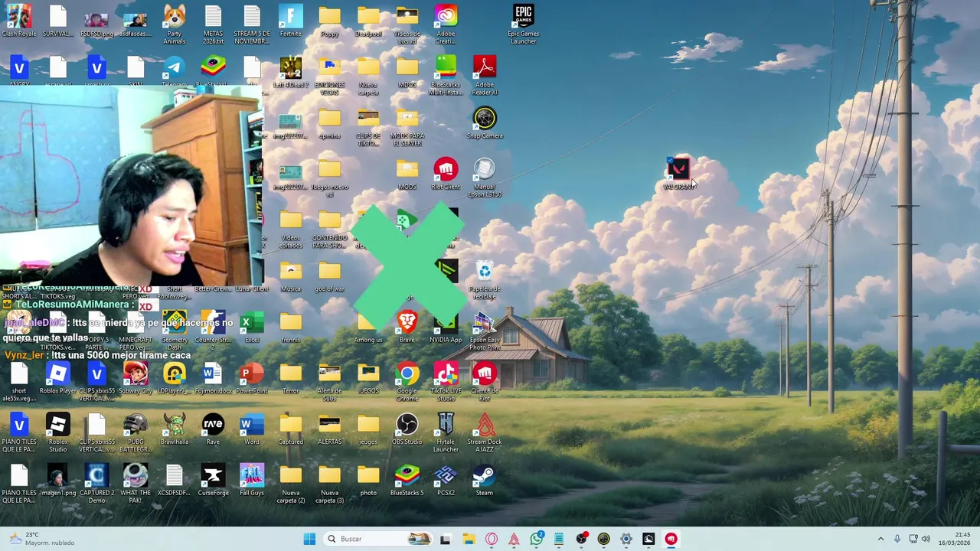Screen dimensions: 980x551
Task: Expand the hidden system tray icons
Action: (x=880, y=539)
